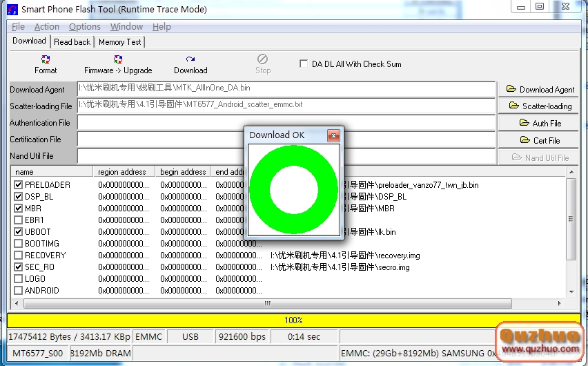Screen dimensions: 588x366
Task: Switch to the Memory Test tab
Action: (119, 42)
